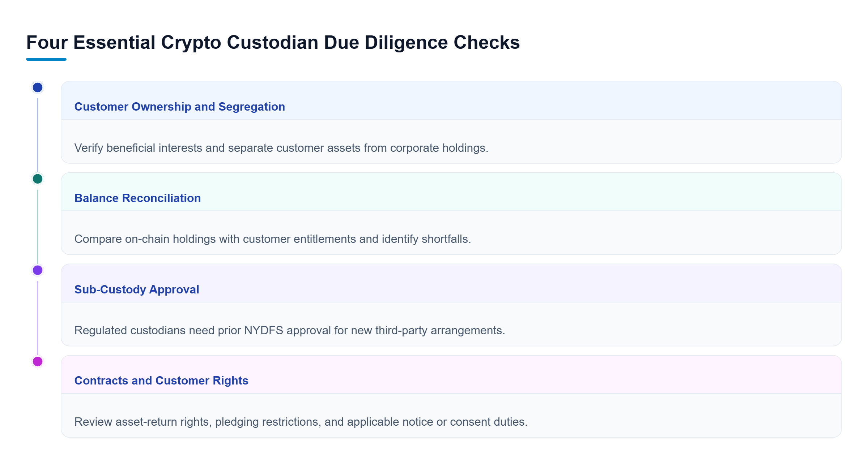Image resolution: width=868 pixels, height=464 pixels.
Task: Click the teal timeline dot for Balance Reconciliation
Action: pos(38,179)
